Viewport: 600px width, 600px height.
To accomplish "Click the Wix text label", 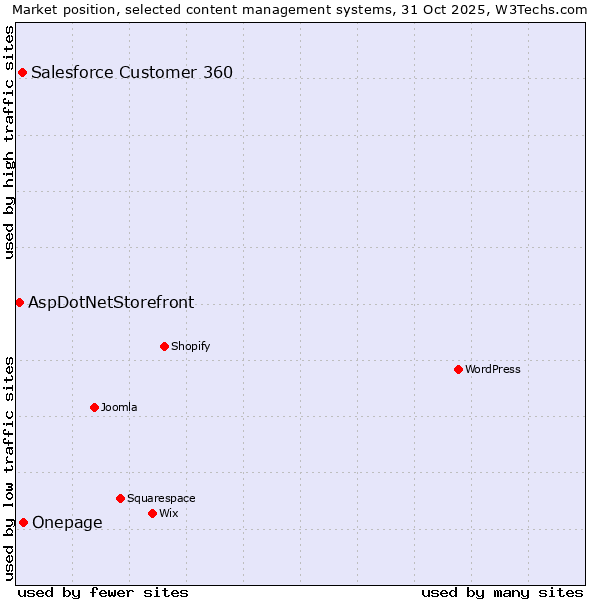I will pos(168,513).
